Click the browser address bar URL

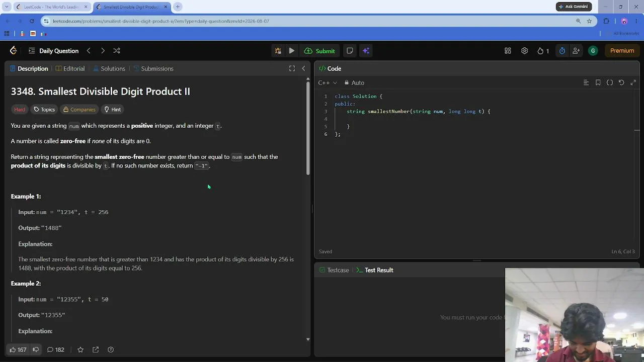click(x=161, y=21)
